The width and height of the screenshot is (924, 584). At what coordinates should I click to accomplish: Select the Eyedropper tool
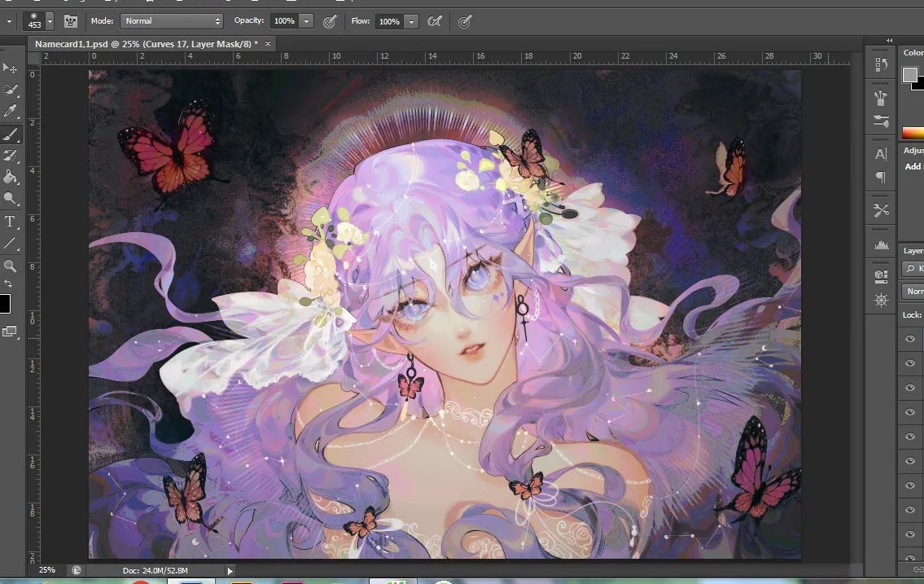[x=10, y=111]
